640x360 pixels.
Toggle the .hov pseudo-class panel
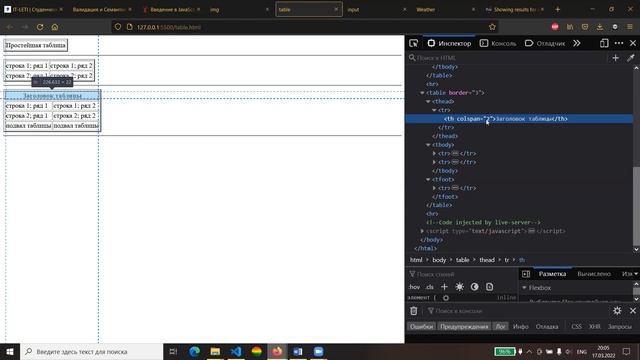(x=414, y=287)
